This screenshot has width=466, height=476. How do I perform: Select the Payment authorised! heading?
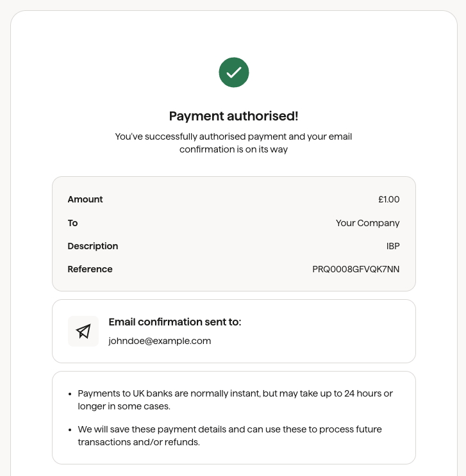[233, 116]
